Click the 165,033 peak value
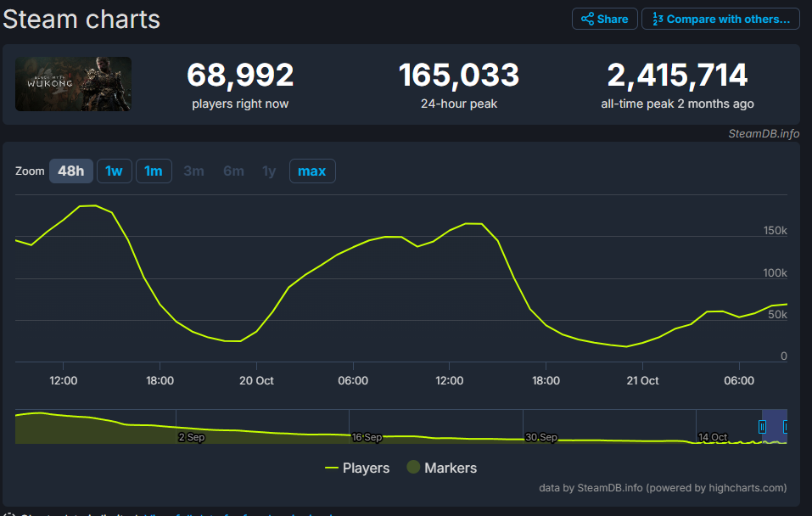 click(x=459, y=76)
